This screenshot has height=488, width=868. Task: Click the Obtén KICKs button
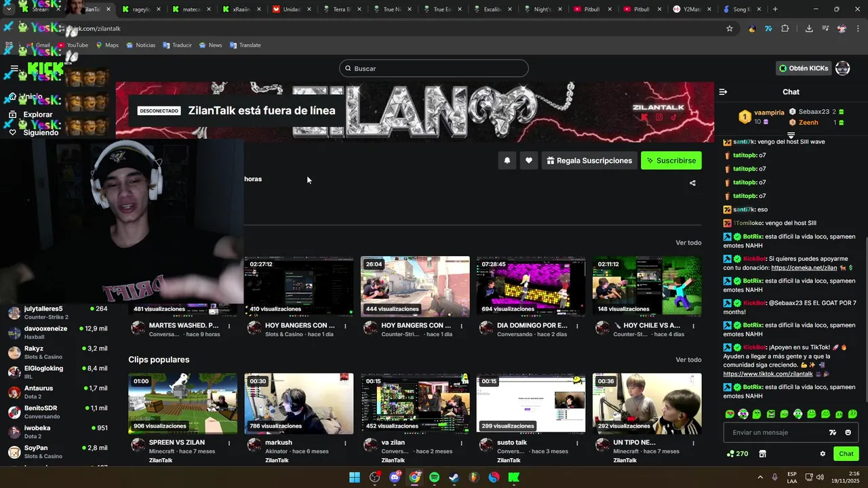(x=804, y=68)
